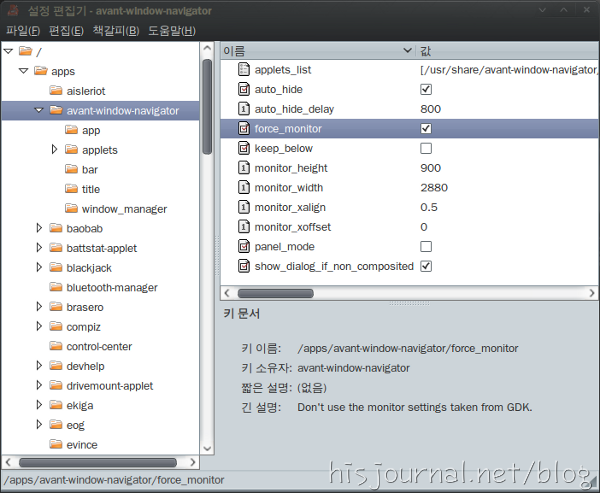Click the auto_hide boolean key icon

point(244,89)
